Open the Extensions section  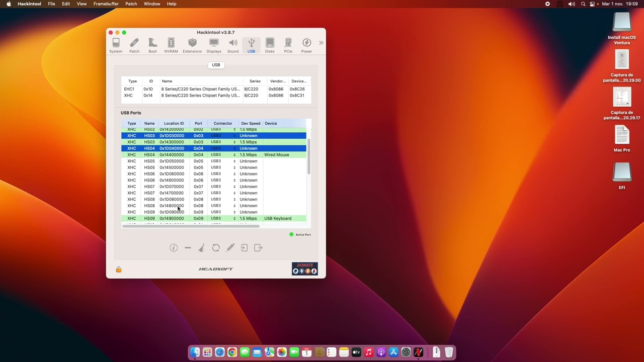(x=192, y=45)
